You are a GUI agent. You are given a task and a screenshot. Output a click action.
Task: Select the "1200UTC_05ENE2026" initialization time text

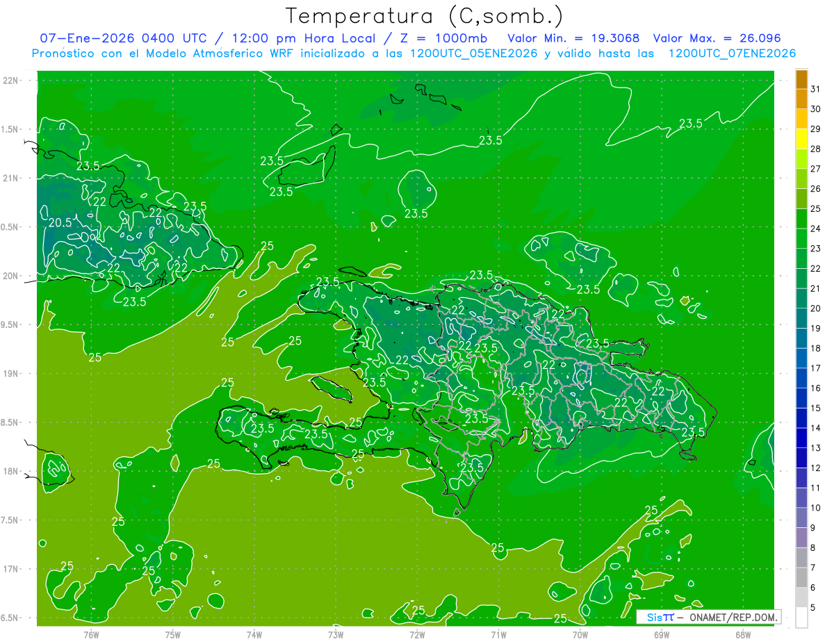point(473,53)
